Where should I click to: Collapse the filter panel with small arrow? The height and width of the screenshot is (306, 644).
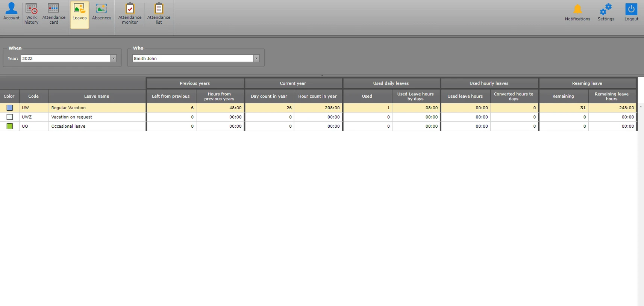(322, 75)
